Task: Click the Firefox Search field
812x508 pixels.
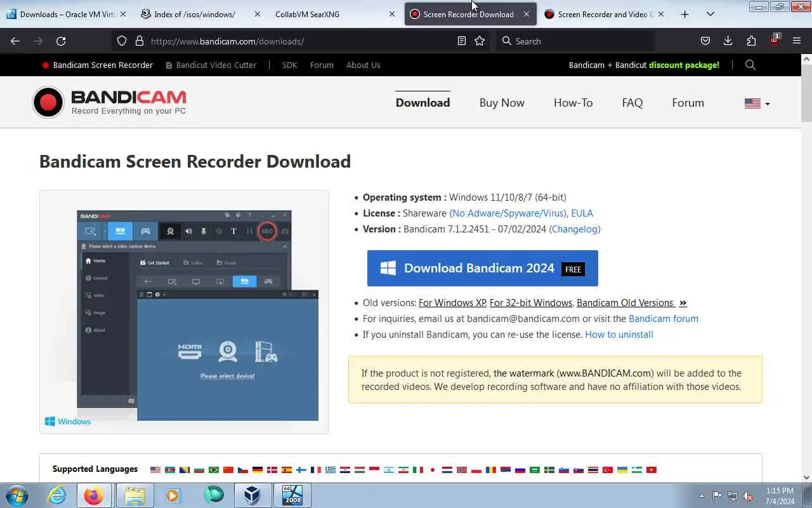Action: click(x=574, y=41)
